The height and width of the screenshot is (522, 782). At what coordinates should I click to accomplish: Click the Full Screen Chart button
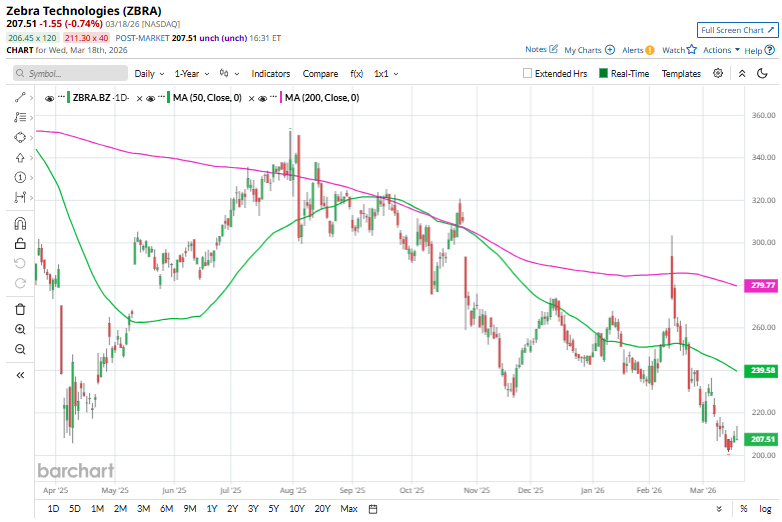[734, 30]
